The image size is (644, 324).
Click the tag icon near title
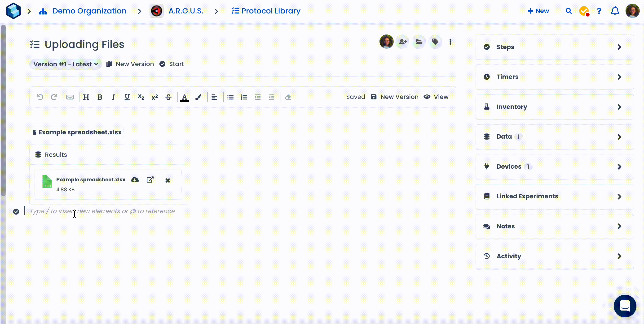pos(435,42)
